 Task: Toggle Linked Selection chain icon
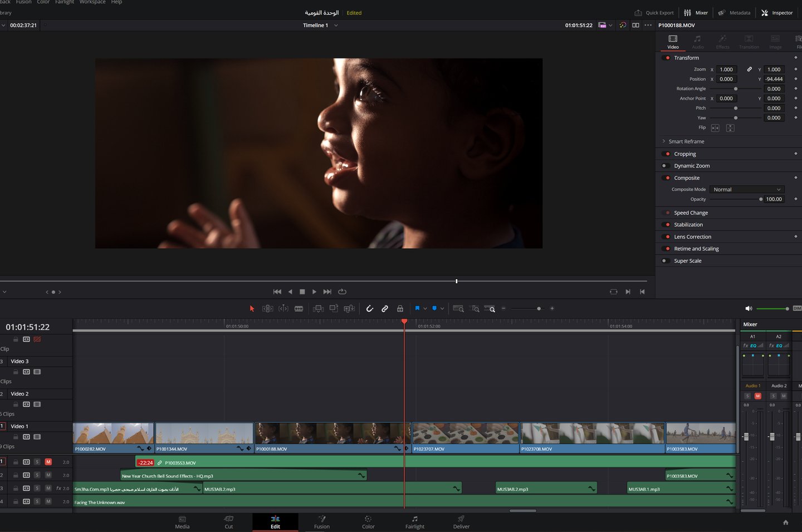pos(384,308)
